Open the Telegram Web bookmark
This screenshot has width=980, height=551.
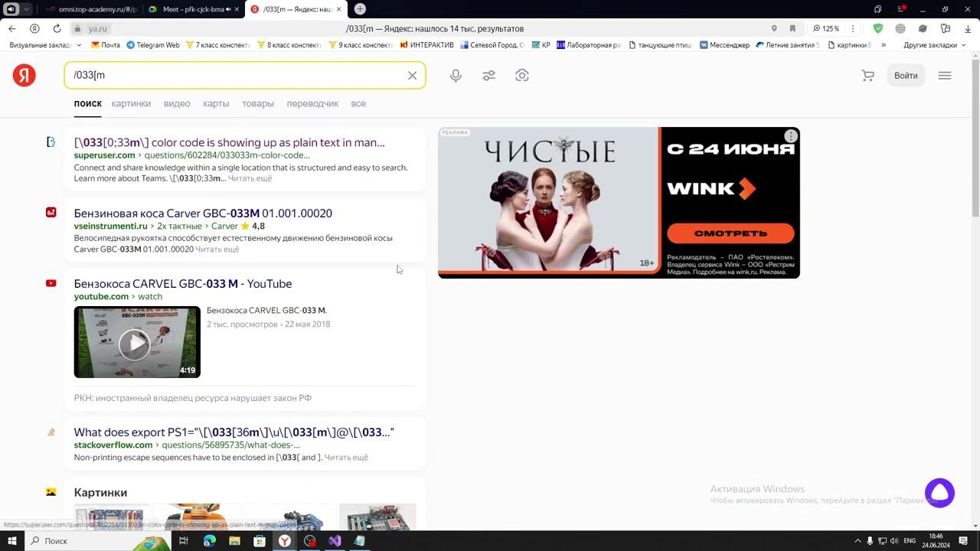tap(153, 45)
